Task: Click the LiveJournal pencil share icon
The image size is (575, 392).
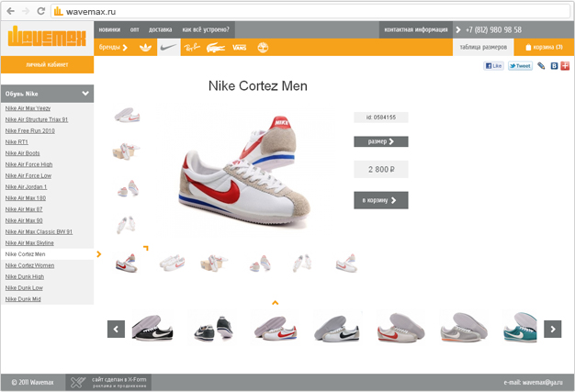Action: (x=541, y=66)
